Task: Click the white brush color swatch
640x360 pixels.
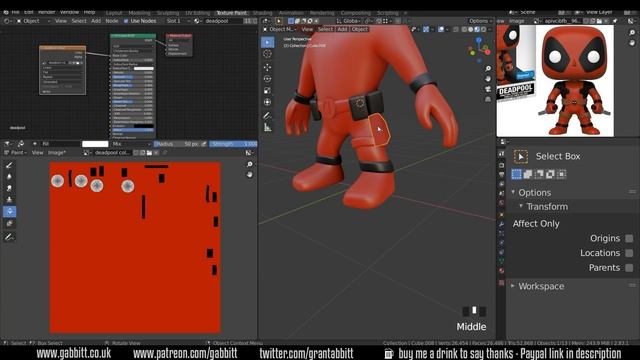Action: 95,144
